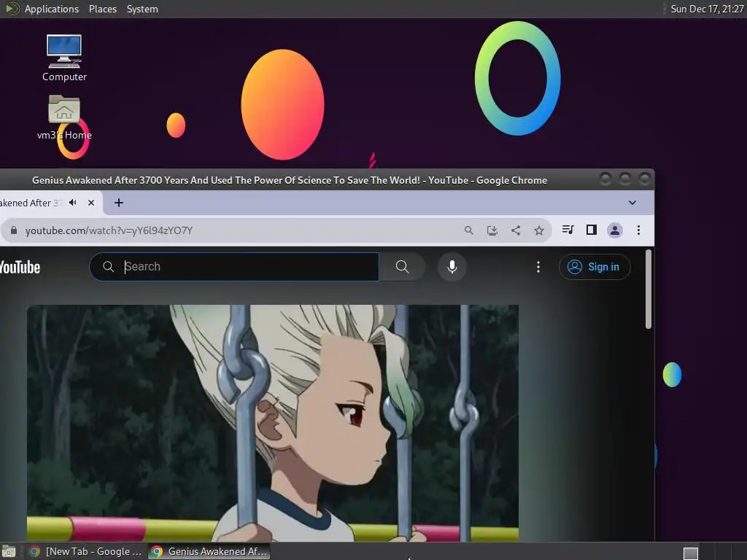Viewport: 747px width, 560px height.
Task: Close the Genius Awakened tab
Action: point(91,203)
